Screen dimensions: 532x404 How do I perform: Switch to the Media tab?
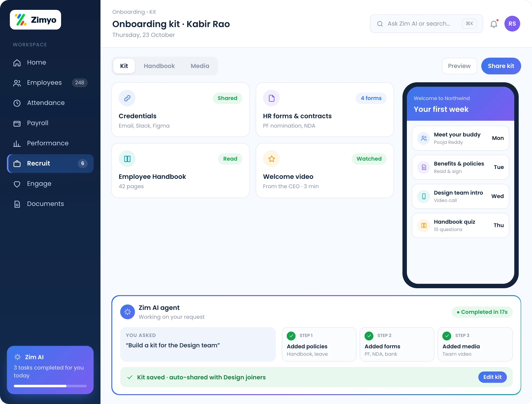200,66
